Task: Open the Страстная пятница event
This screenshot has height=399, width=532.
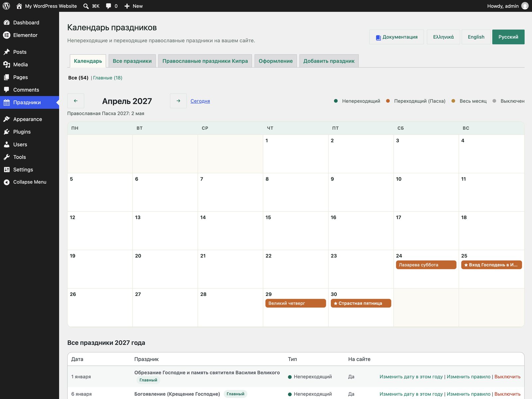Action: pos(361,303)
